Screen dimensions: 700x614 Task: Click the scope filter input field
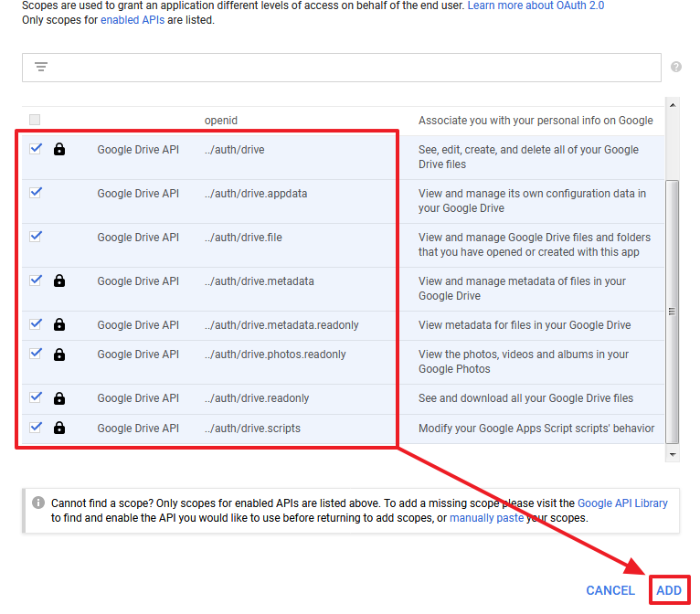(342, 68)
